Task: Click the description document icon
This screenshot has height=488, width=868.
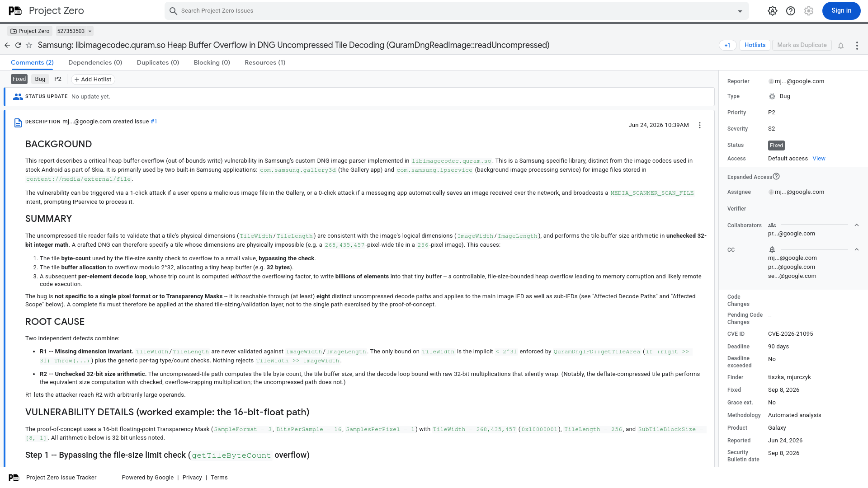Action: tap(18, 123)
